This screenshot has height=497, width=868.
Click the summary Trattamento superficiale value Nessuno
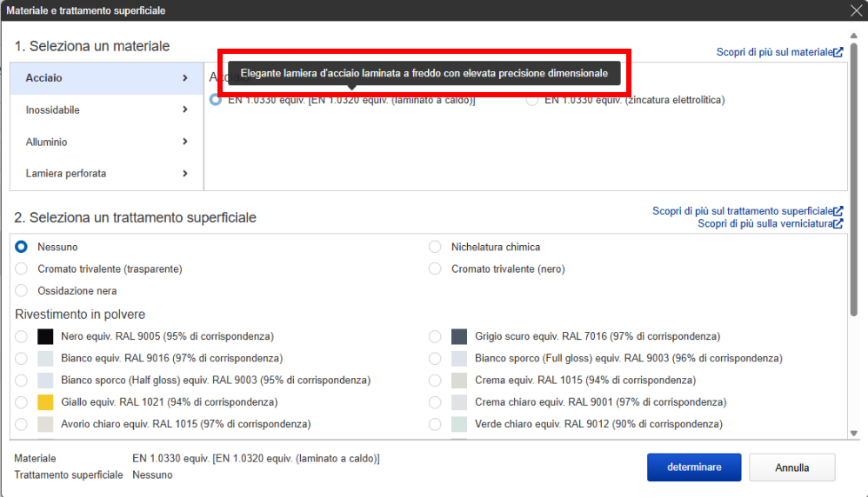pyautogui.click(x=152, y=475)
